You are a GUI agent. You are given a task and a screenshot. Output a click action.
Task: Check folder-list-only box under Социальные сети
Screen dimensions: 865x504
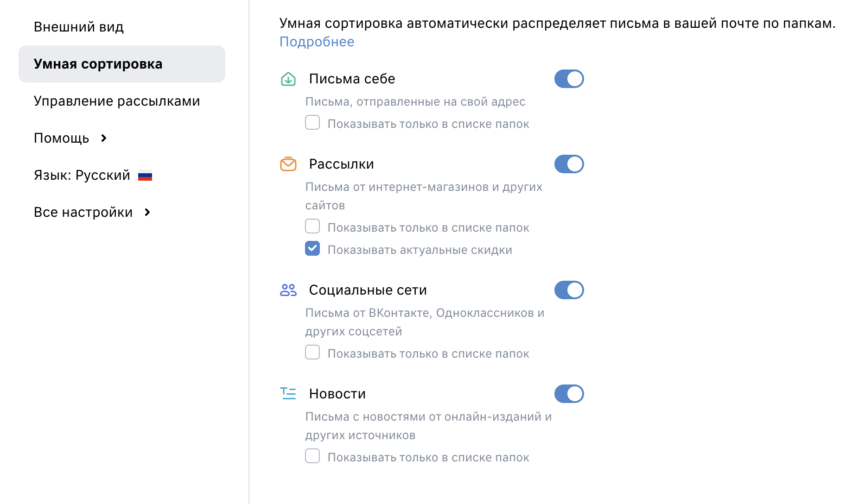312,352
